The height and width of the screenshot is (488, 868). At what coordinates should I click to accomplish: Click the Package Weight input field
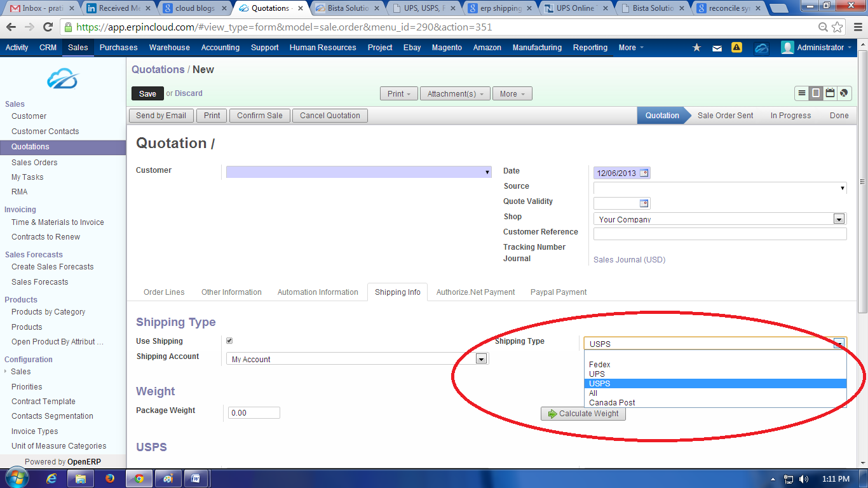[x=254, y=413]
